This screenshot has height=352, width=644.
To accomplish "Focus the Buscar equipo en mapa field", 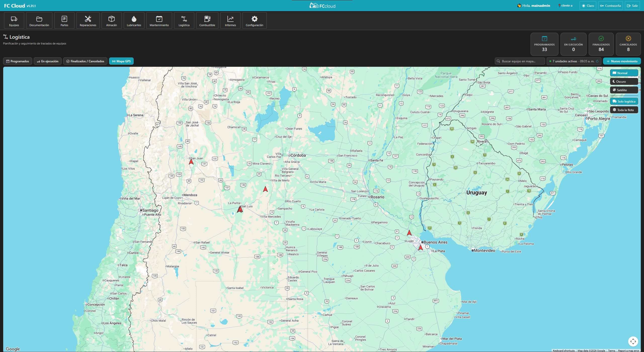I will tap(520, 61).
